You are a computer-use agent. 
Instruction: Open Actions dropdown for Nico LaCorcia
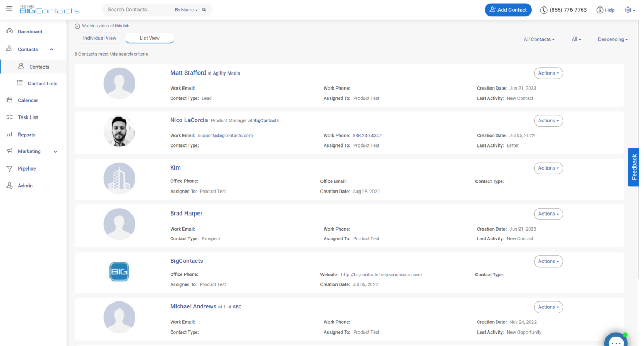[x=548, y=121]
